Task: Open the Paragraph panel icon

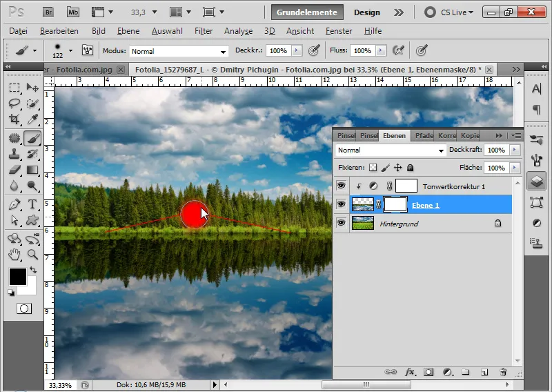Action: [x=537, y=110]
